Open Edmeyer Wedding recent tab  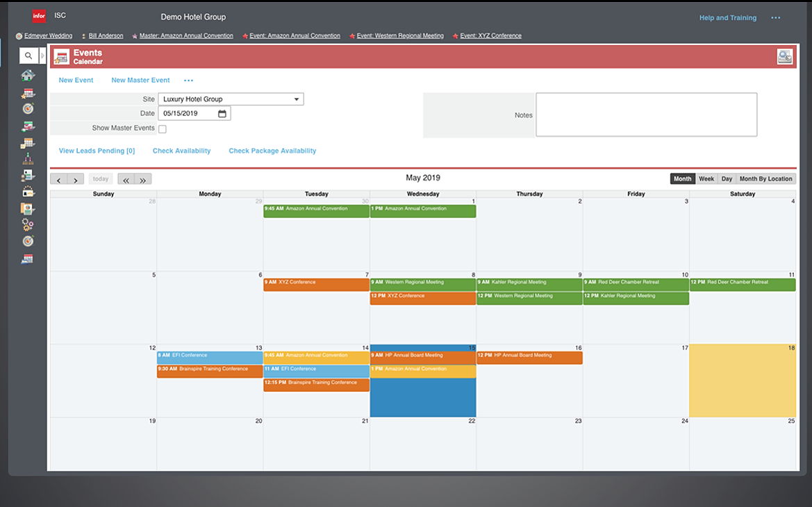(48, 35)
